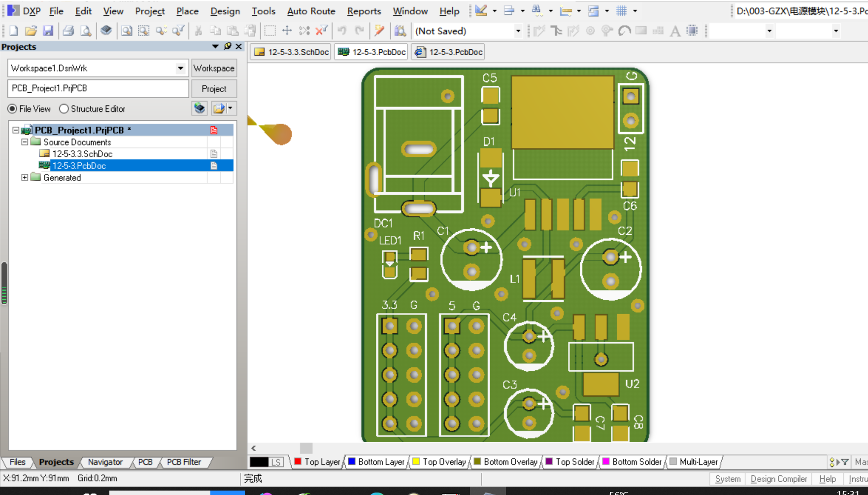
Task: Click the System button in status bar
Action: point(728,479)
